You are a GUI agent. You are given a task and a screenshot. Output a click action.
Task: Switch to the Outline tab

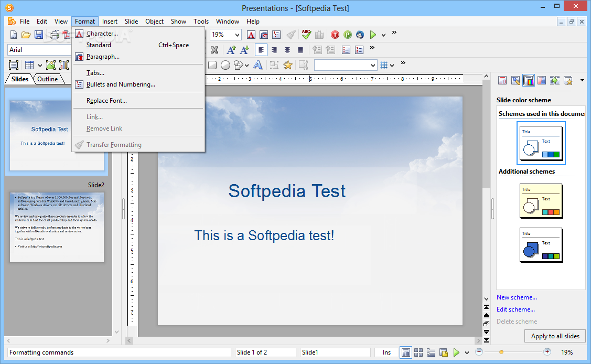48,79
